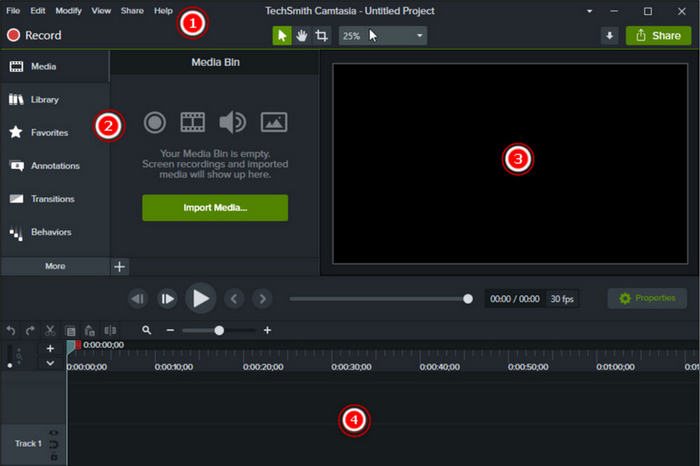Jump to previous clip with left chevron
Image resolution: width=700 pixels, height=466 pixels.
click(234, 299)
